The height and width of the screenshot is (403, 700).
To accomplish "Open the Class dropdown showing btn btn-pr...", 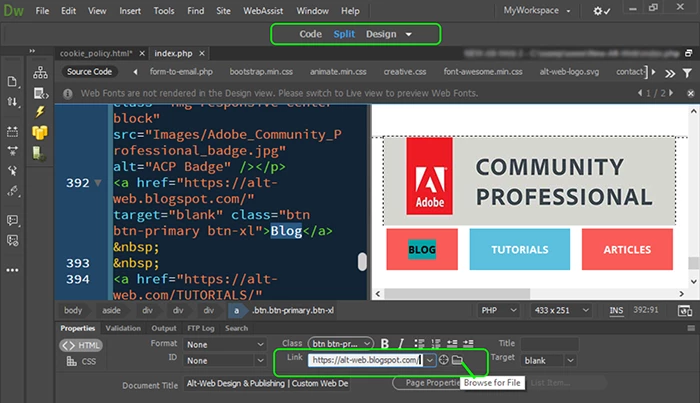I will pyautogui.click(x=341, y=343).
